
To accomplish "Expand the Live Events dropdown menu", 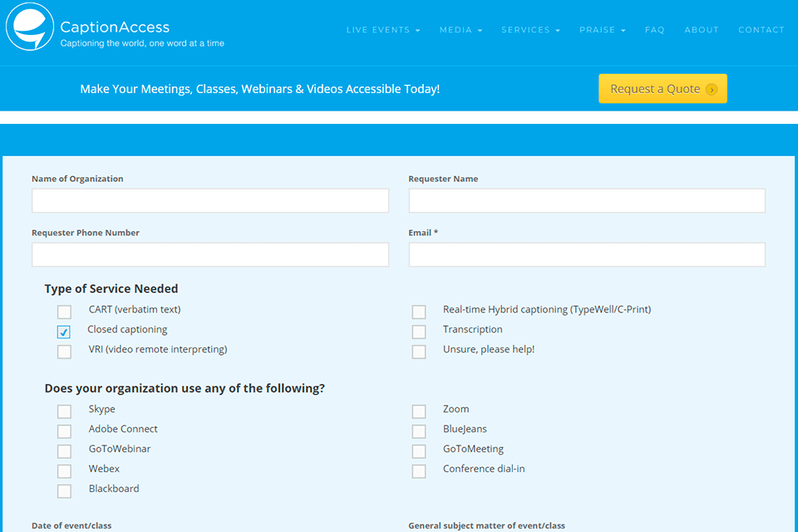I will click(383, 30).
